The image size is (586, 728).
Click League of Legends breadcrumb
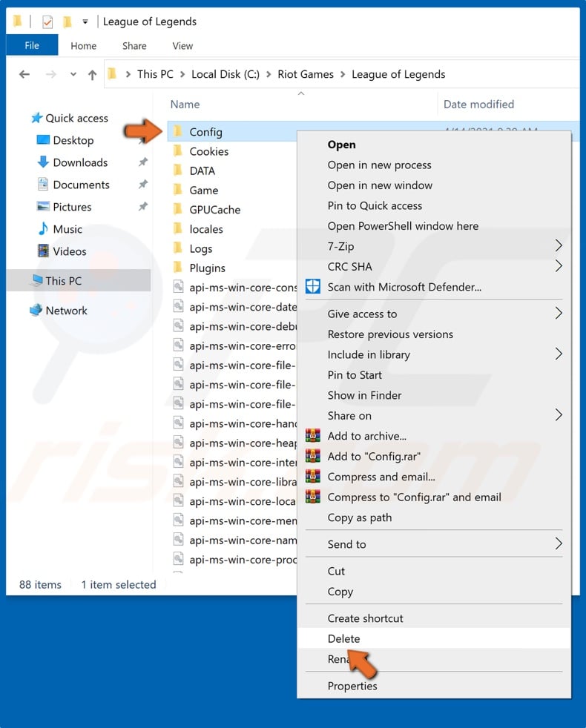tap(398, 74)
